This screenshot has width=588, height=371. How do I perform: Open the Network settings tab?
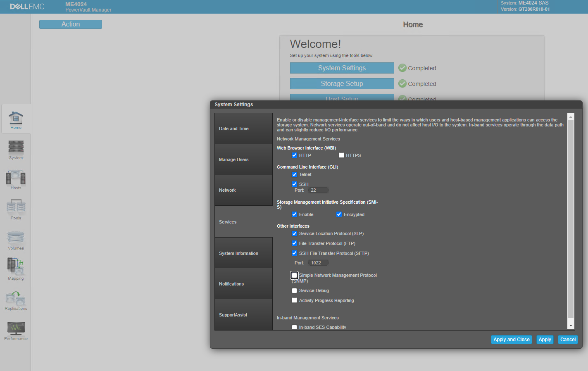pyautogui.click(x=243, y=190)
